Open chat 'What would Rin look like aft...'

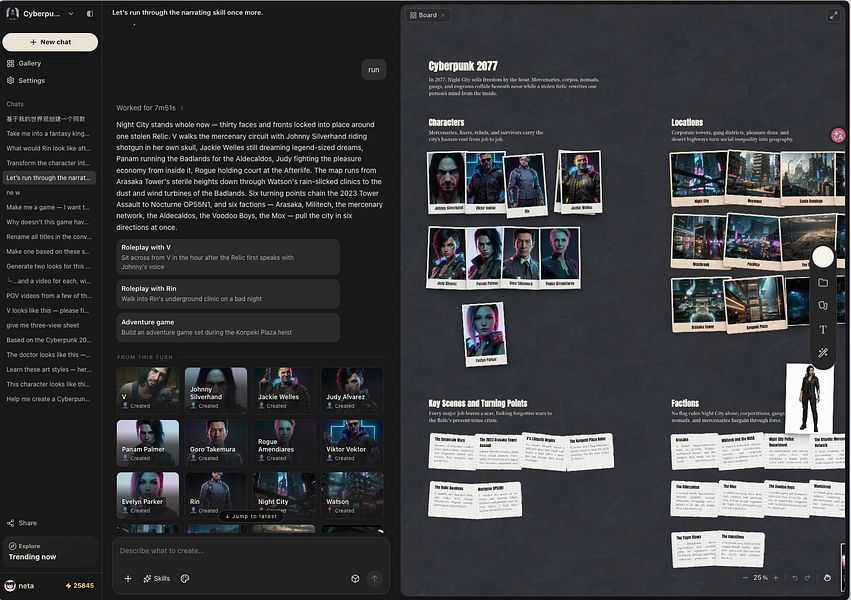click(48, 148)
